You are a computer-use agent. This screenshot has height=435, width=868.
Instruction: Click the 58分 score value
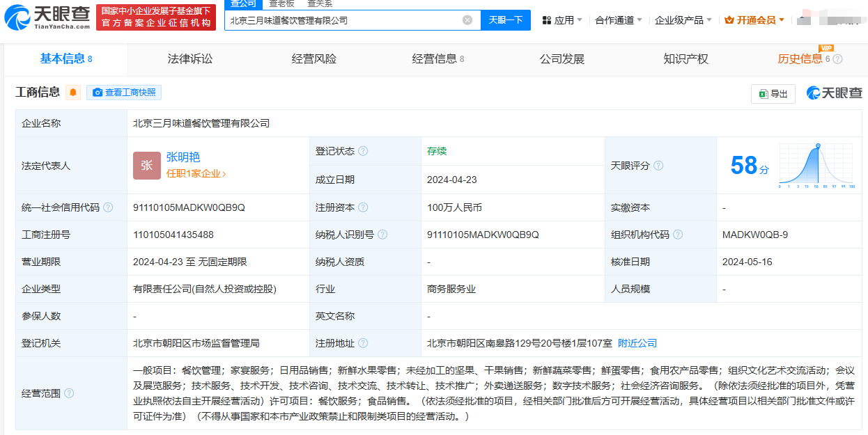(x=749, y=166)
